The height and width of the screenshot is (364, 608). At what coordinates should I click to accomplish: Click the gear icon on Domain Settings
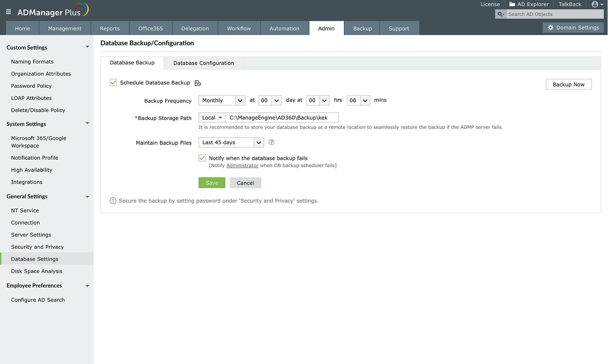[x=551, y=27]
